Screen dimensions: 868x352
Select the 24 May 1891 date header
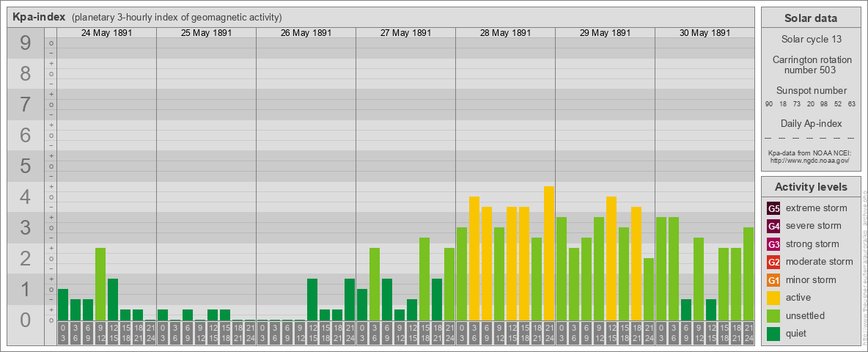pyautogui.click(x=106, y=33)
